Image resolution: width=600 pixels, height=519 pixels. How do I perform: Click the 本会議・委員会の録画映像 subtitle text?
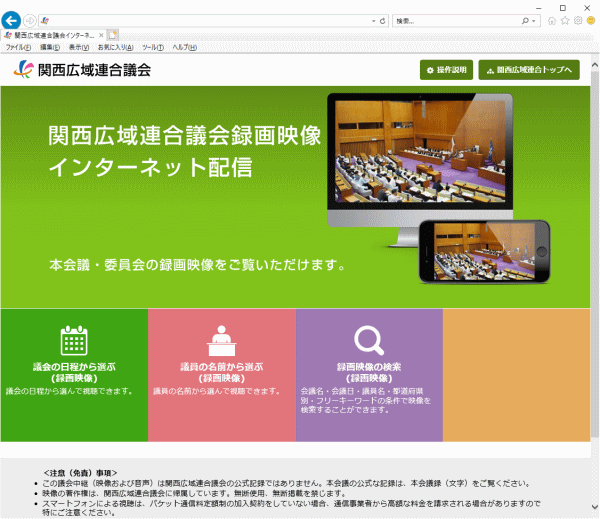(197, 265)
